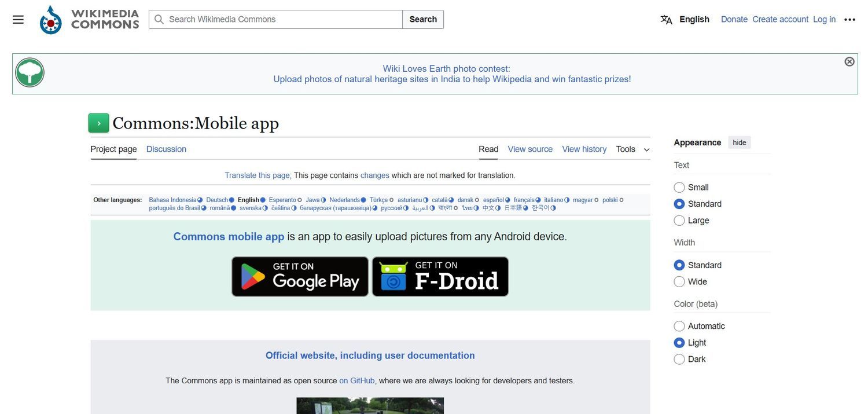This screenshot has width=868, height=414.
Task: Switch language to español
Action: pos(494,200)
